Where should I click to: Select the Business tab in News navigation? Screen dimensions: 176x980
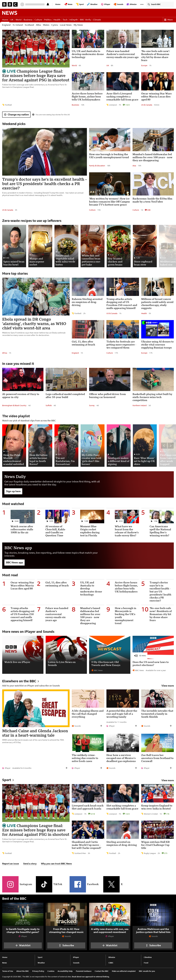click(28, 20)
